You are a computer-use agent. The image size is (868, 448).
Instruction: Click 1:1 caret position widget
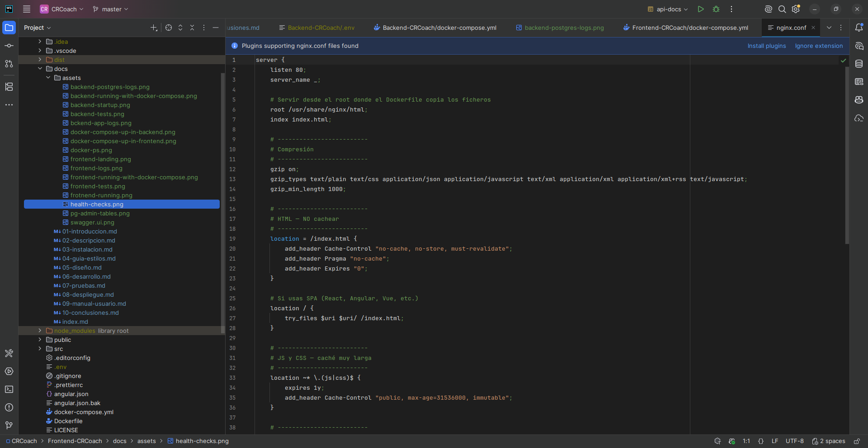click(x=746, y=441)
